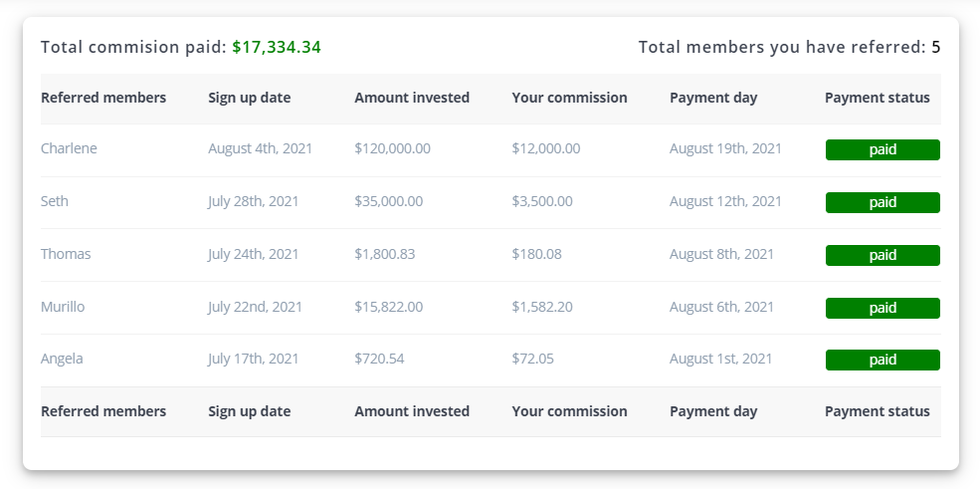Select the Charlene member name
This screenshot has height=489, width=980.
click(x=69, y=148)
